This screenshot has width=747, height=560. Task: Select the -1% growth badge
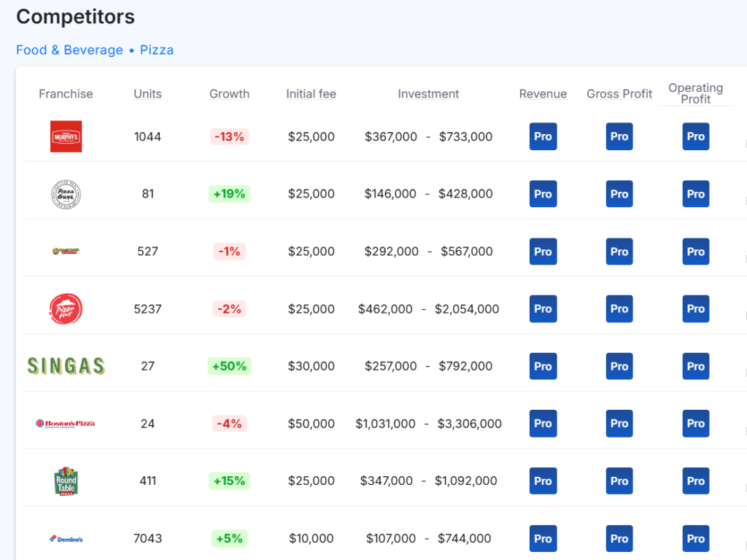pyautogui.click(x=229, y=252)
